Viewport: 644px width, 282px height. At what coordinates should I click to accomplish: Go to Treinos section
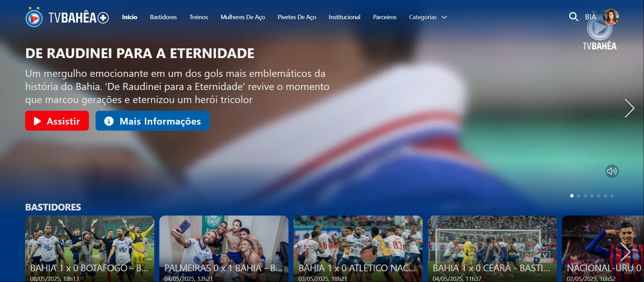[x=199, y=17]
